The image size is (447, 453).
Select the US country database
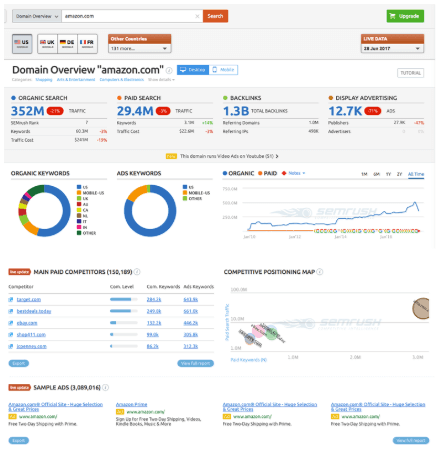22,44
